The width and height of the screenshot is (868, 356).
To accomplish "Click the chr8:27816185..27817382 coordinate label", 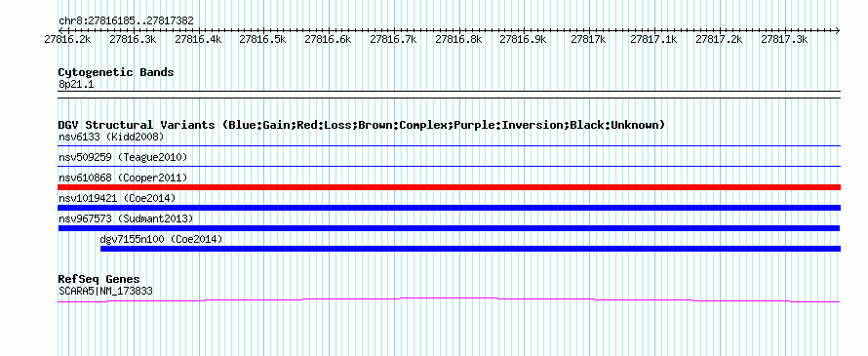I will pos(126,21).
